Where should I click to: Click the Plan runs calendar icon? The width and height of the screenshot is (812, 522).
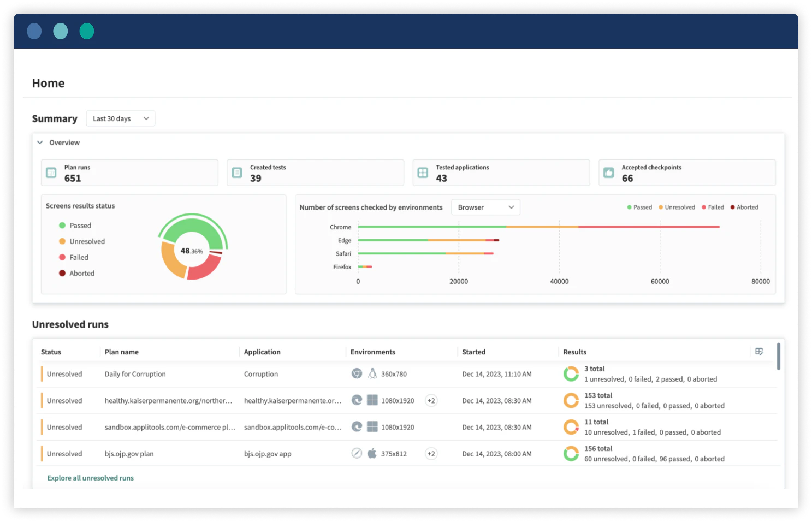click(x=51, y=172)
